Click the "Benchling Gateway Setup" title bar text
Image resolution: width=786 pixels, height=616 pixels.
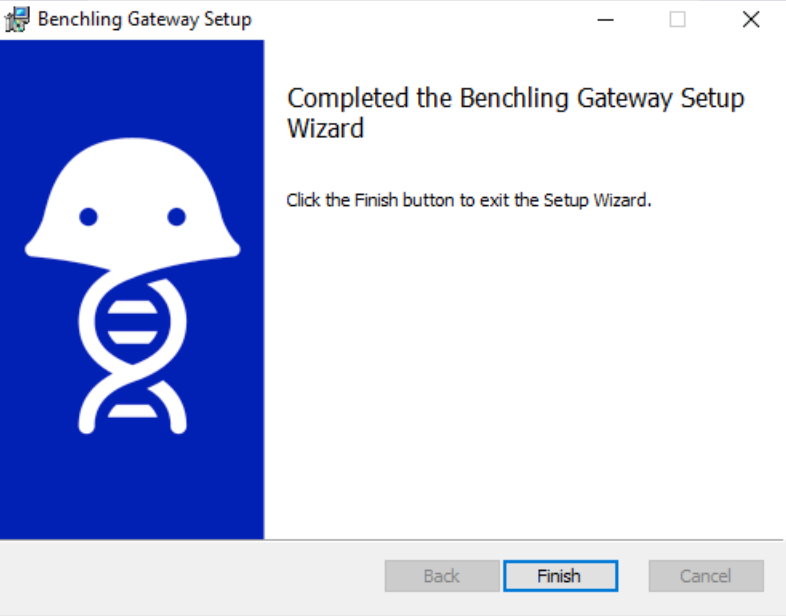coord(145,19)
